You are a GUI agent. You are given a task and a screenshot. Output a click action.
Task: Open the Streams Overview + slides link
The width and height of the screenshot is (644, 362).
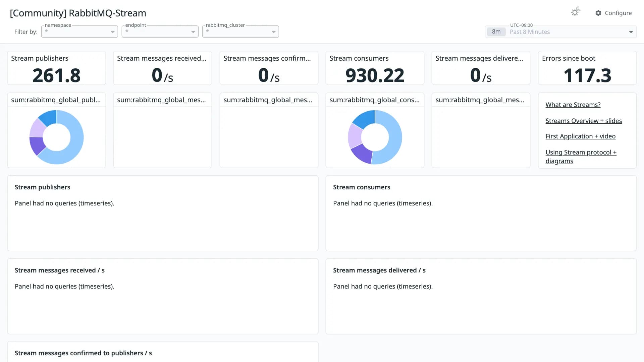(584, 121)
